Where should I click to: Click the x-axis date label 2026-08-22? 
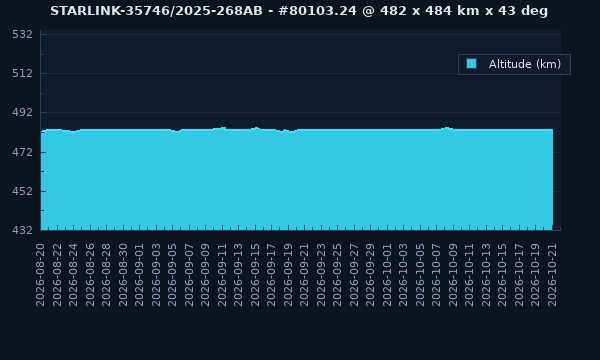click(57, 275)
